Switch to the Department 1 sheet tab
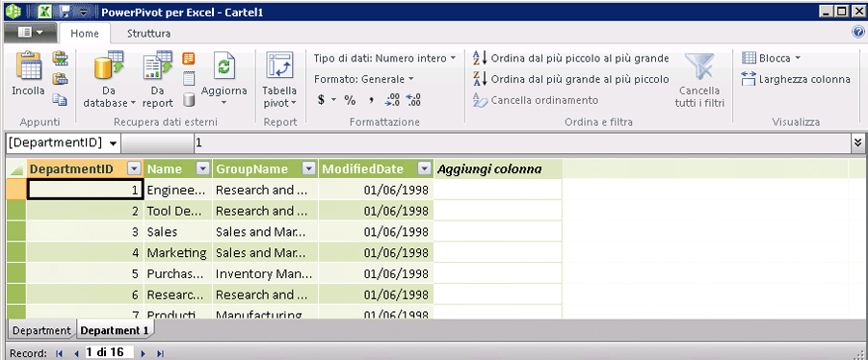868x360 pixels. pos(115,331)
